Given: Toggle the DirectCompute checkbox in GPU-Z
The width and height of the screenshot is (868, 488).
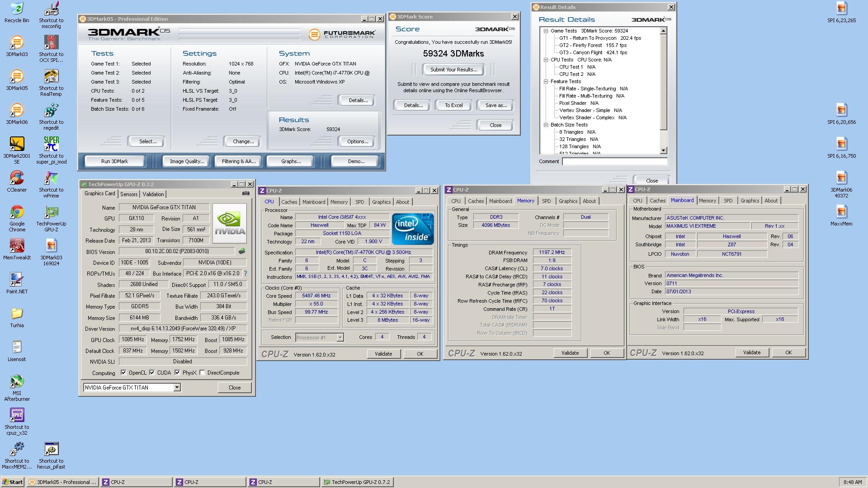Looking at the screenshot, I should coord(202,373).
